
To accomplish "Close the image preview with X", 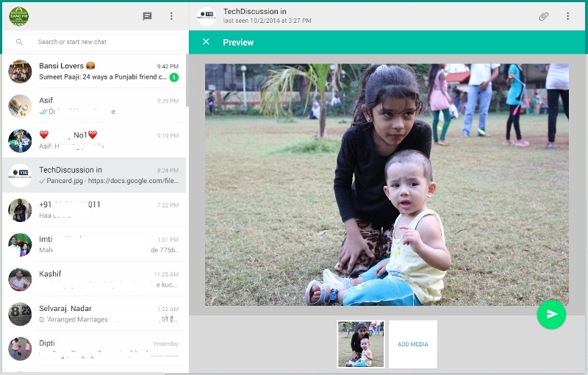I will pyautogui.click(x=206, y=42).
